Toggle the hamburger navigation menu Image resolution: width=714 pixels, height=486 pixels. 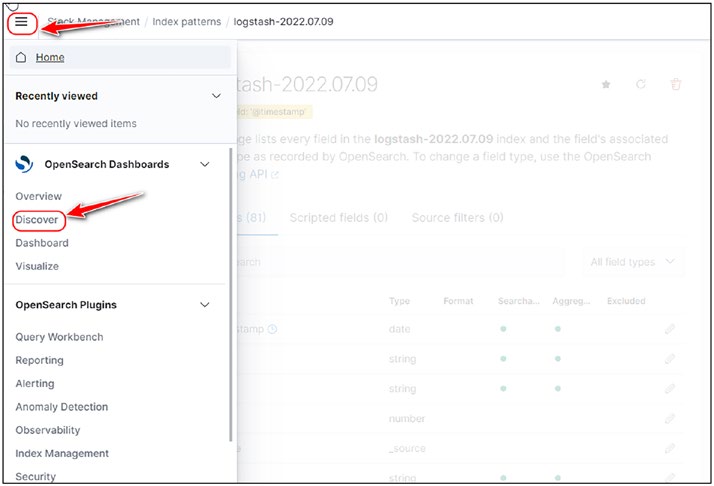pyautogui.click(x=21, y=21)
